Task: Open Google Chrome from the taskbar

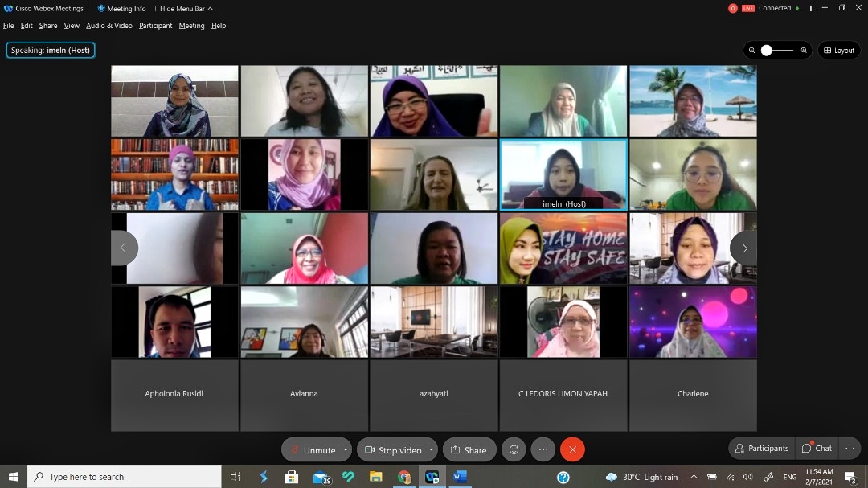Action: point(404,477)
